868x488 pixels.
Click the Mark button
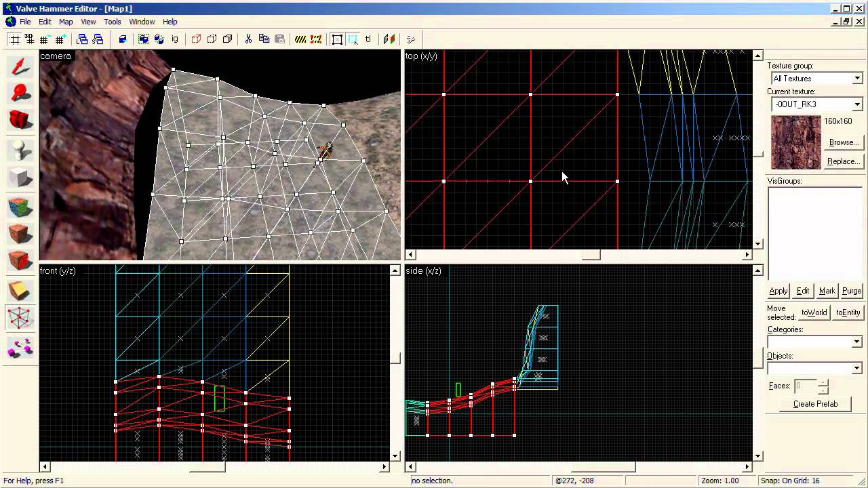[827, 291]
